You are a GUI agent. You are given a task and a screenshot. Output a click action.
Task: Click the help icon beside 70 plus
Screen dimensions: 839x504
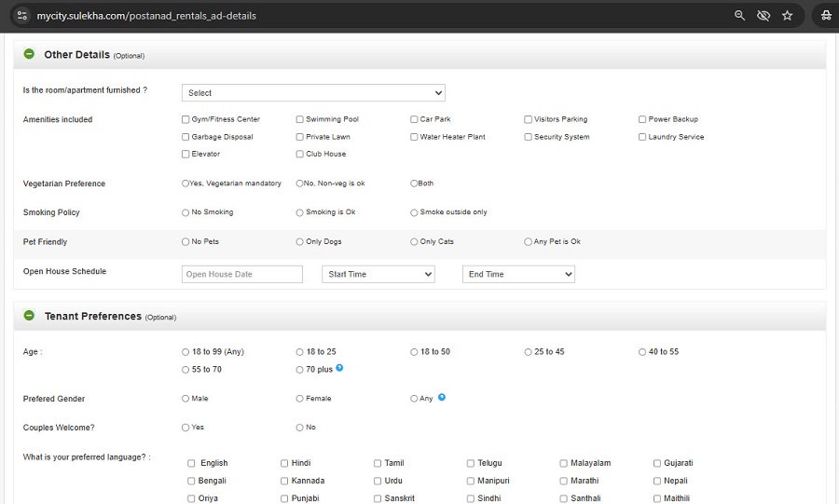point(340,368)
